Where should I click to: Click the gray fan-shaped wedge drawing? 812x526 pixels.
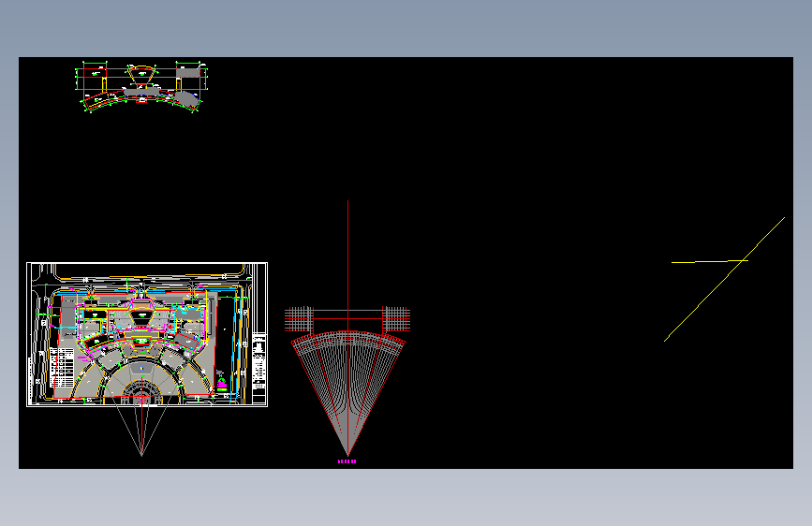(348, 393)
